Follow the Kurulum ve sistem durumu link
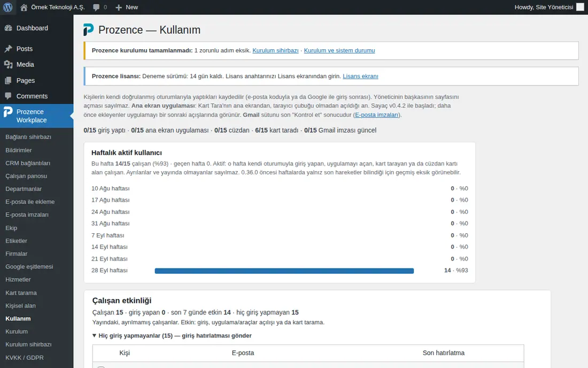 click(339, 50)
